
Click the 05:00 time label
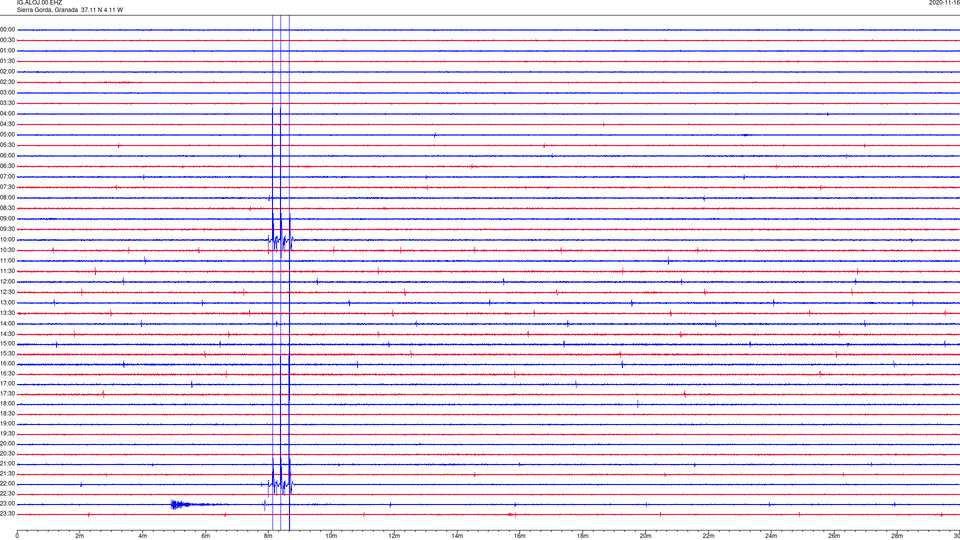coord(8,135)
